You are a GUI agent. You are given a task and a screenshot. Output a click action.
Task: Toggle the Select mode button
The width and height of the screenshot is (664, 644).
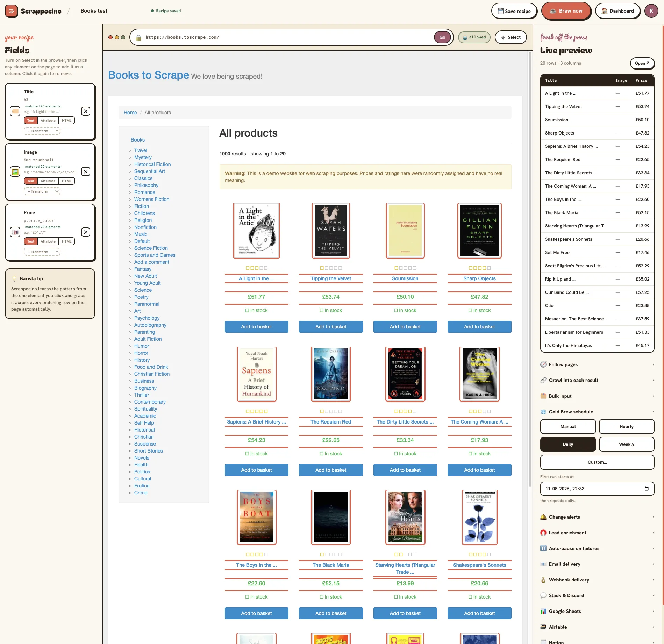[x=511, y=37]
